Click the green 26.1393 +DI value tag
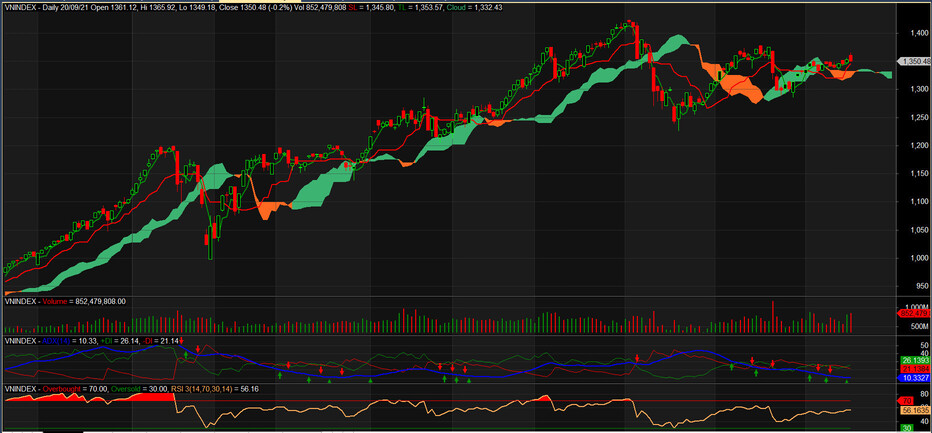Screen dimensions: 932x433 (x=916, y=361)
